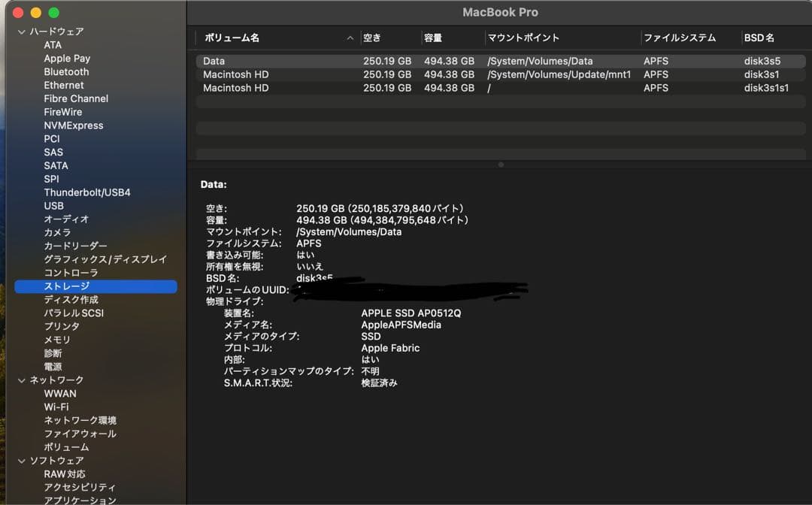Select Wi-Fi under ネットワーク

[56, 407]
